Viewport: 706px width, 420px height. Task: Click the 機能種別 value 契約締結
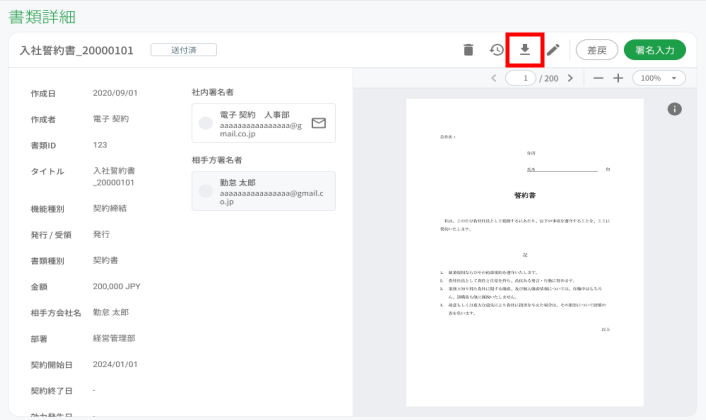[110, 208]
